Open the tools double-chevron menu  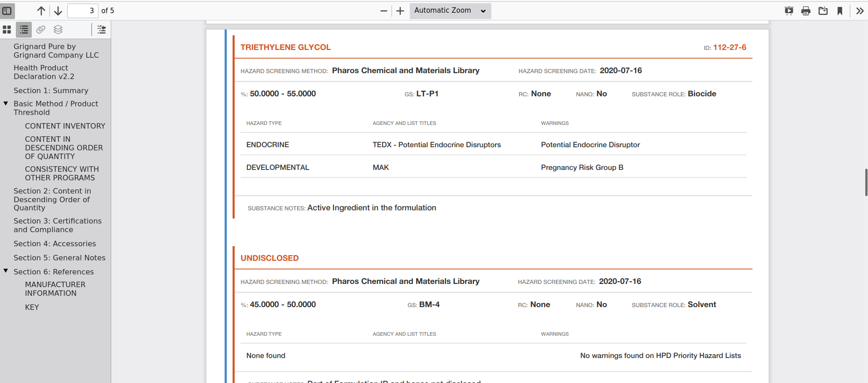860,11
